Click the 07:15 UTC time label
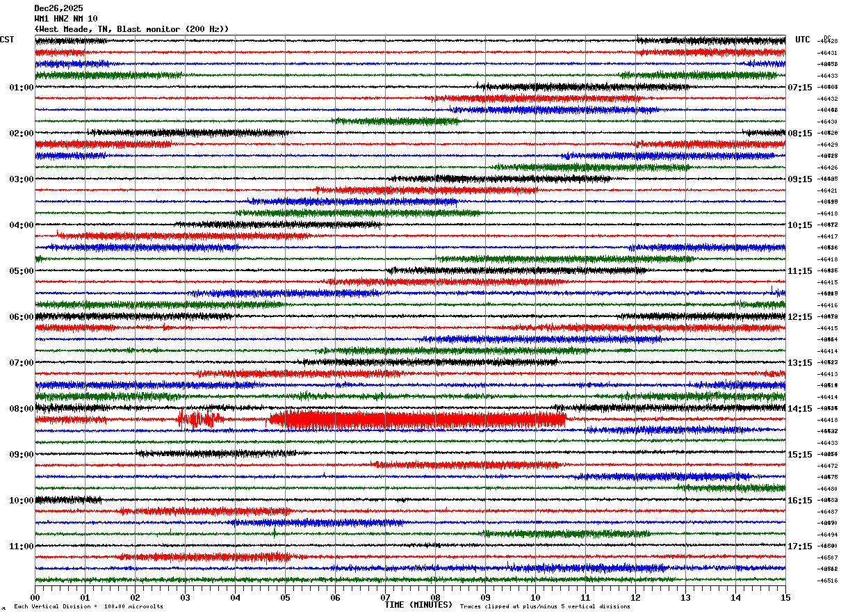 tap(800, 88)
